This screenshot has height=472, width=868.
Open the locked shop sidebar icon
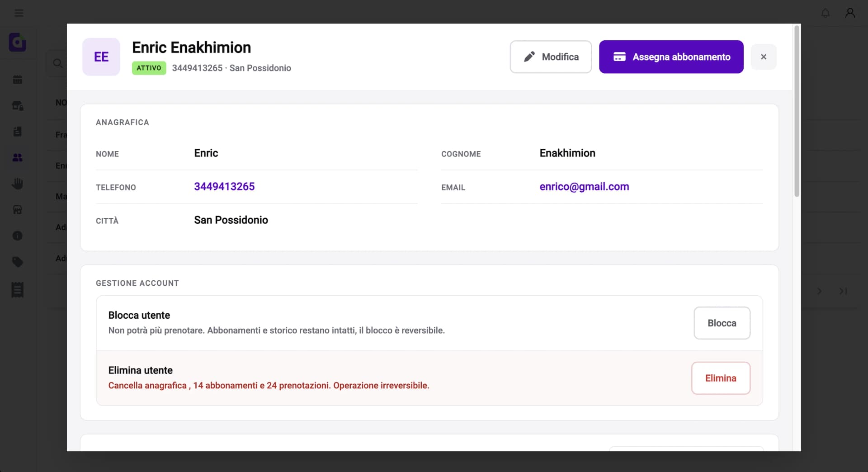18,106
